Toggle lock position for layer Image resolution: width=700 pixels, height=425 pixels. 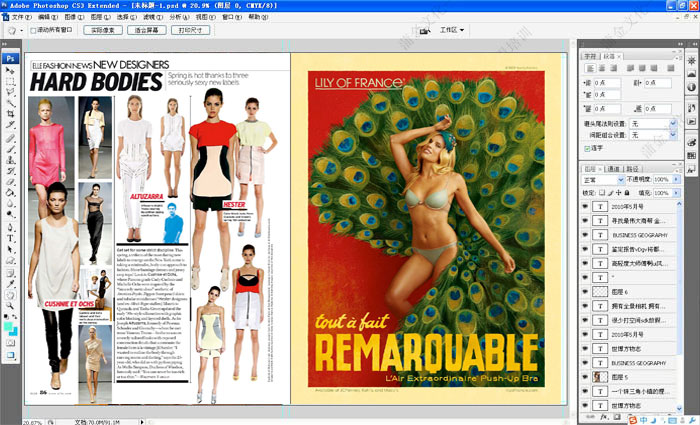click(x=618, y=193)
